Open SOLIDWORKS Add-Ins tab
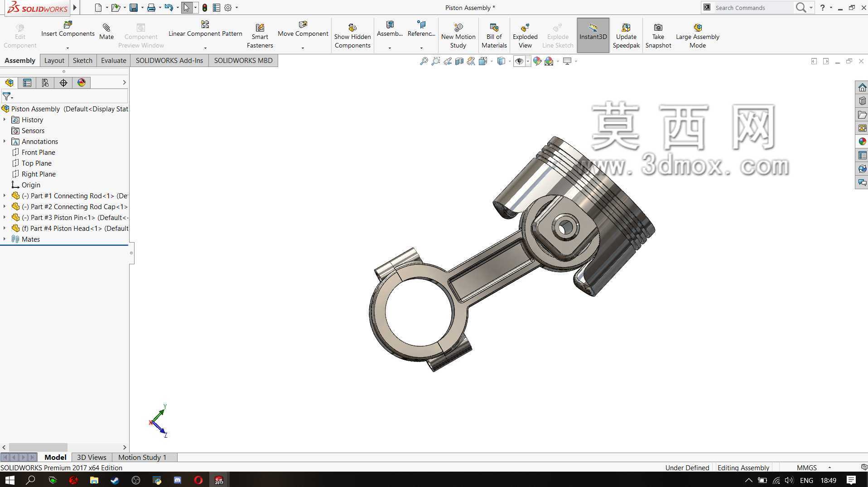The width and height of the screenshot is (868, 487). click(169, 61)
